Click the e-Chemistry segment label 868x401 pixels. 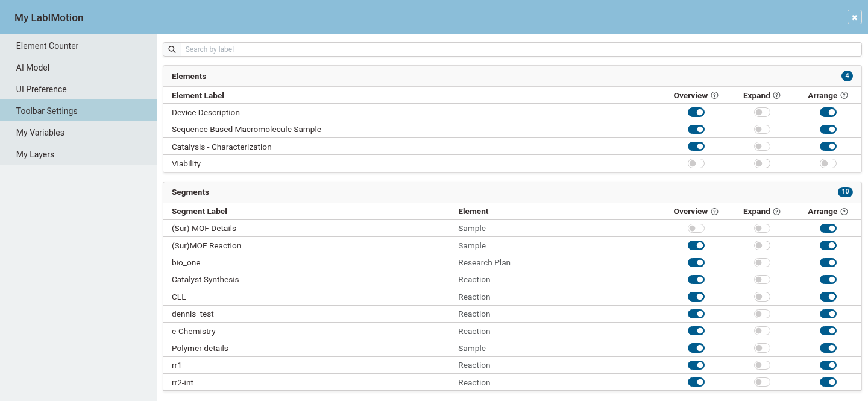click(x=193, y=331)
